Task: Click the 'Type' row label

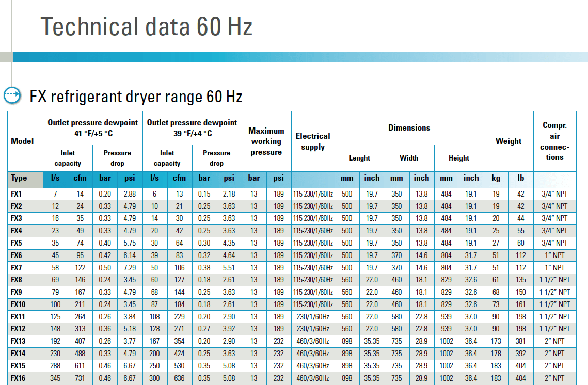Action: [x=19, y=178]
